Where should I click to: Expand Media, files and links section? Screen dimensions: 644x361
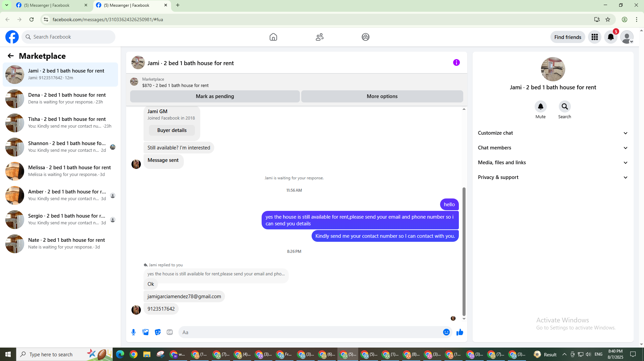click(553, 163)
